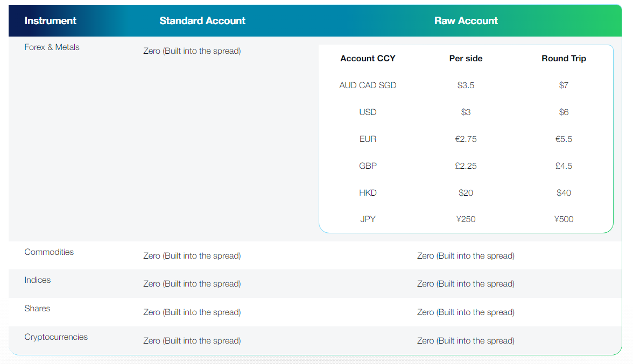Click the Raw Account column header
This screenshot has width=633, height=364.
[466, 21]
